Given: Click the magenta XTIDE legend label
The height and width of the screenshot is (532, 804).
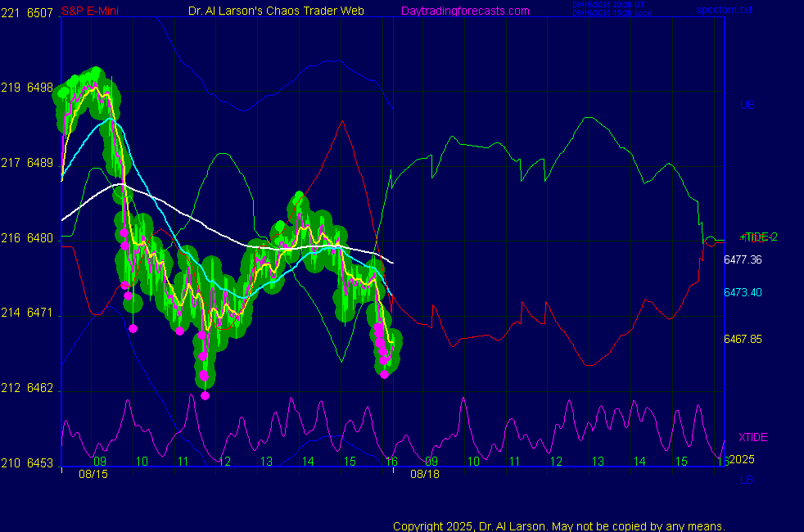Looking at the screenshot, I should pos(752,437).
